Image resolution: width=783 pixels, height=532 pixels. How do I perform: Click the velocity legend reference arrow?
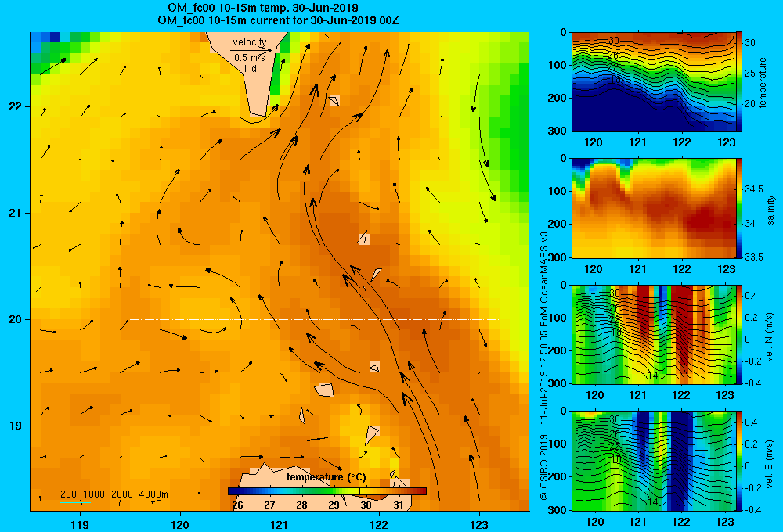point(251,50)
